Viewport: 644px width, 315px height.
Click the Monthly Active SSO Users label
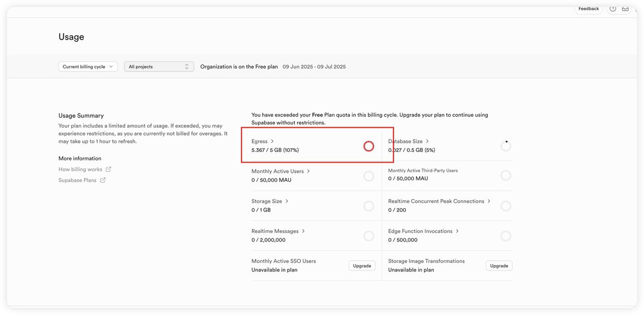[x=284, y=261]
